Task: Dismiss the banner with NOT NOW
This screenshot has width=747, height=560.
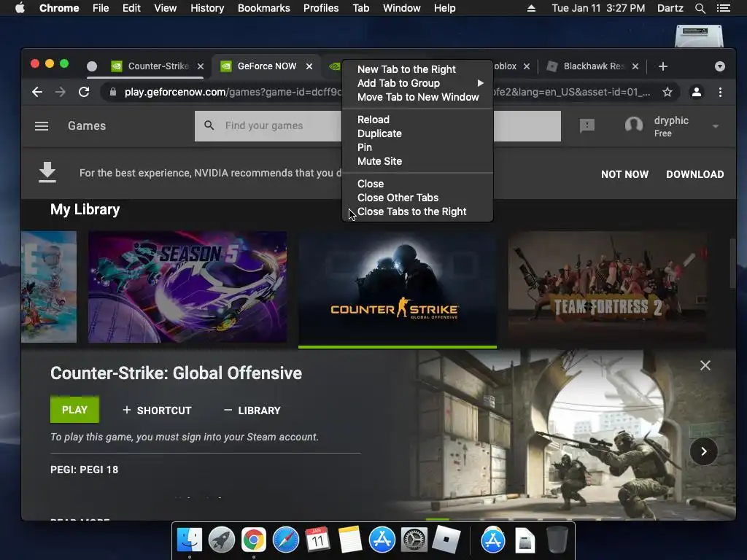Action: coord(624,174)
